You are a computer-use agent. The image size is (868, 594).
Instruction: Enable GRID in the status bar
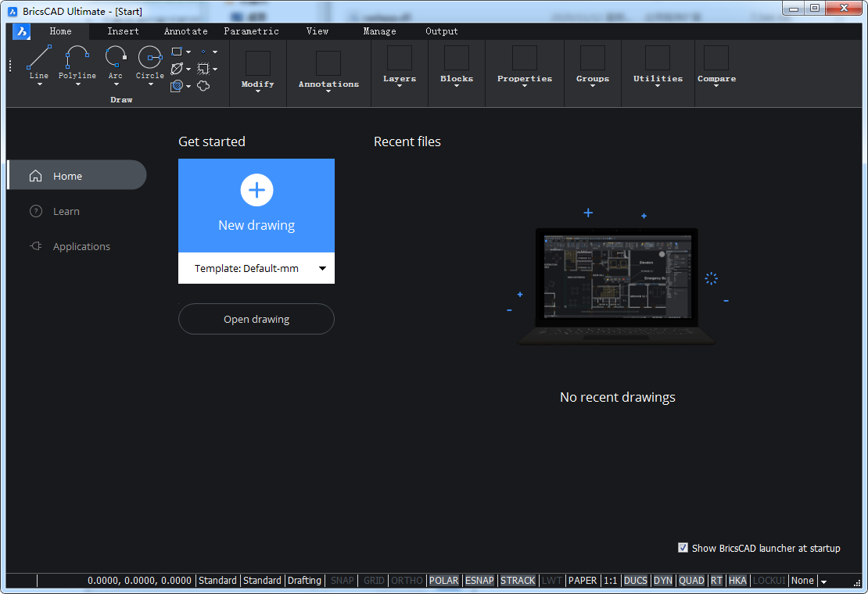click(374, 581)
